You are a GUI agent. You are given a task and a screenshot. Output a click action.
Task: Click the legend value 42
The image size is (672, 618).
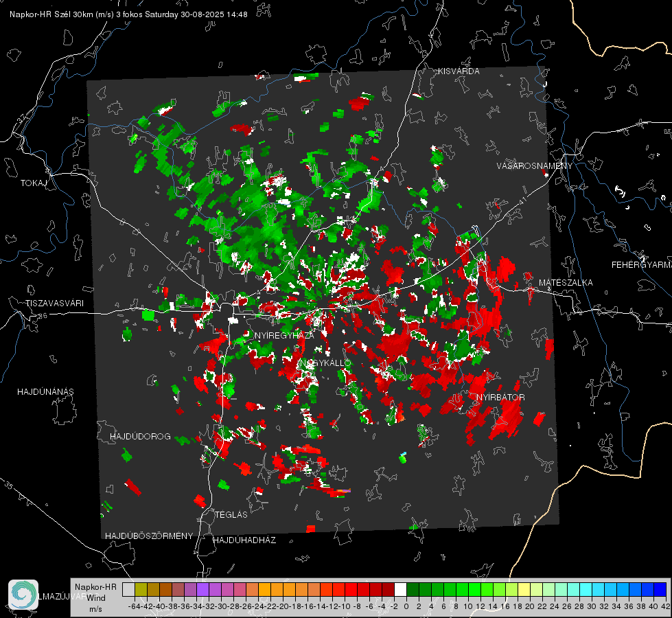tap(666, 606)
